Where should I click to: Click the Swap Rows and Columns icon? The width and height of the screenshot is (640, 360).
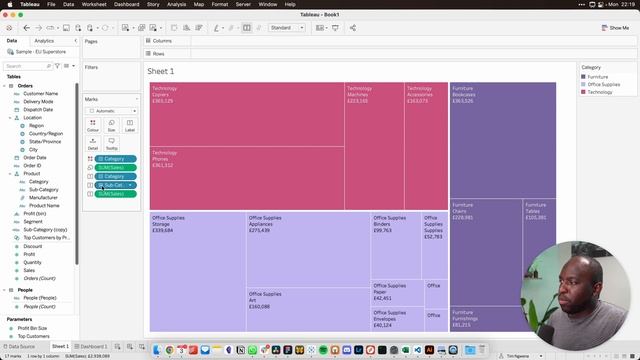point(174,28)
